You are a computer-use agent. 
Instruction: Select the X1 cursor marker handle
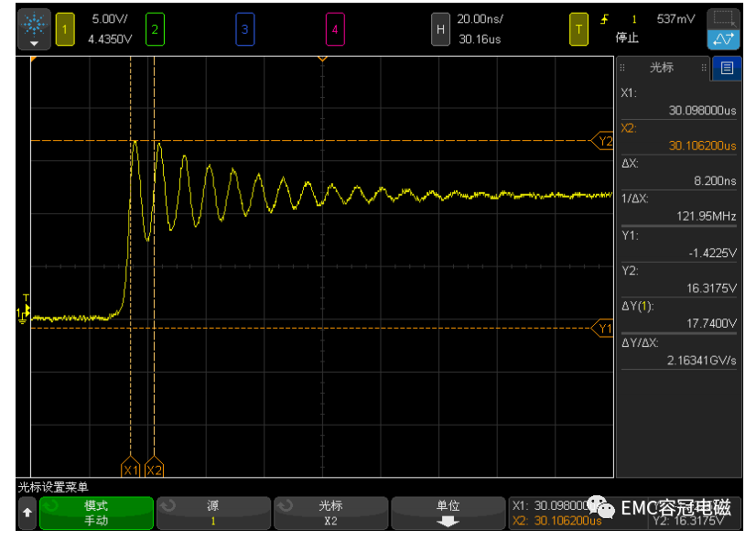(x=130, y=467)
